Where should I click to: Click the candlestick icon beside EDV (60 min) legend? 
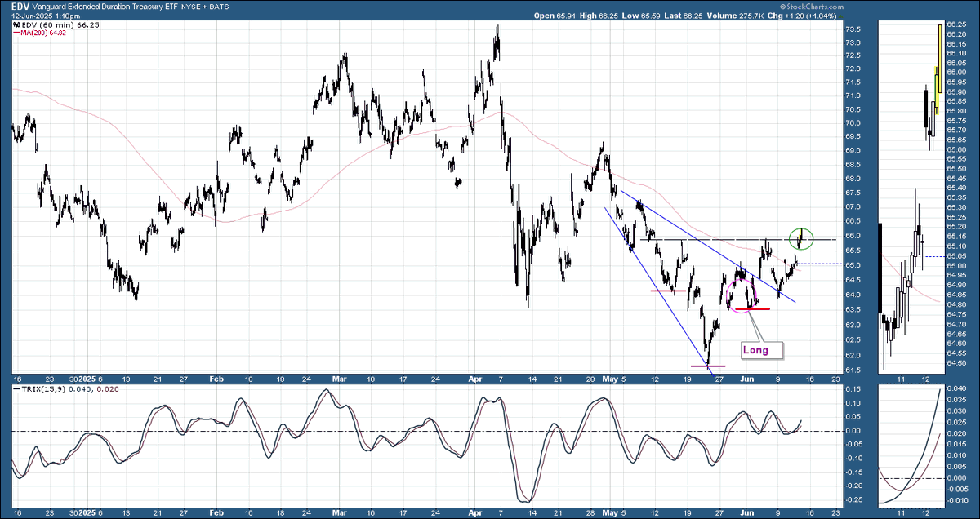click(16, 25)
